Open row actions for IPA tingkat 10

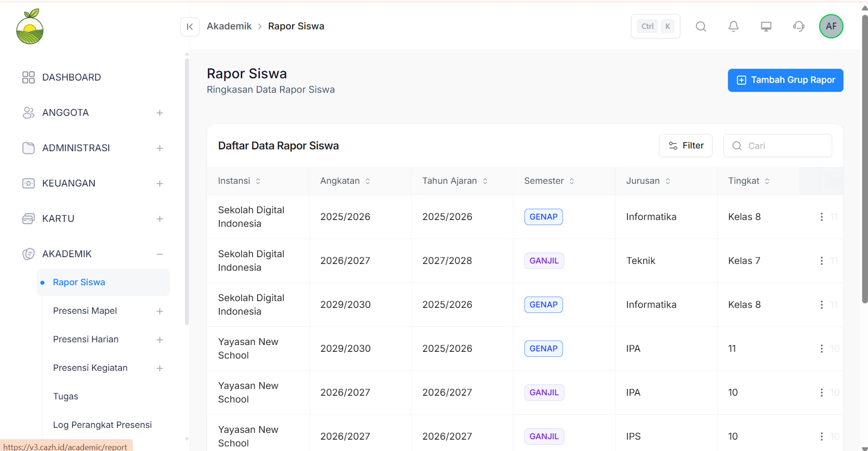tap(821, 393)
